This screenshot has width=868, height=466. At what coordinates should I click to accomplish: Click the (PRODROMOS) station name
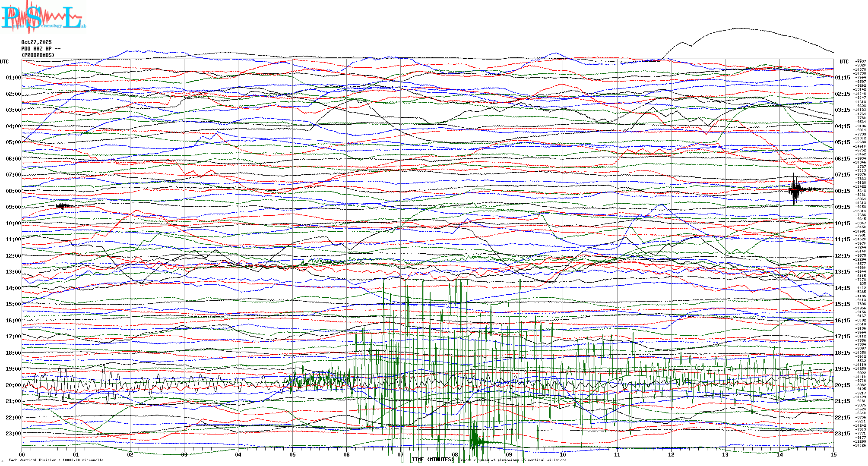coord(38,55)
